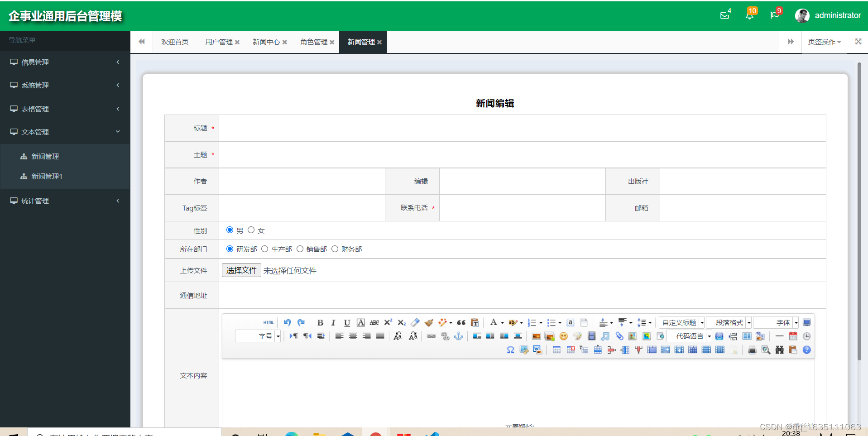Apply subscript formatting

[402, 322]
